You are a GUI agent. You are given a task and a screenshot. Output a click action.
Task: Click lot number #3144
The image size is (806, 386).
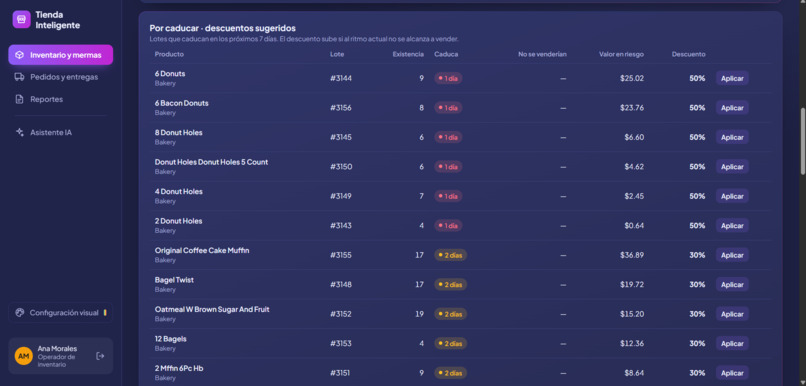coord(341,79)
